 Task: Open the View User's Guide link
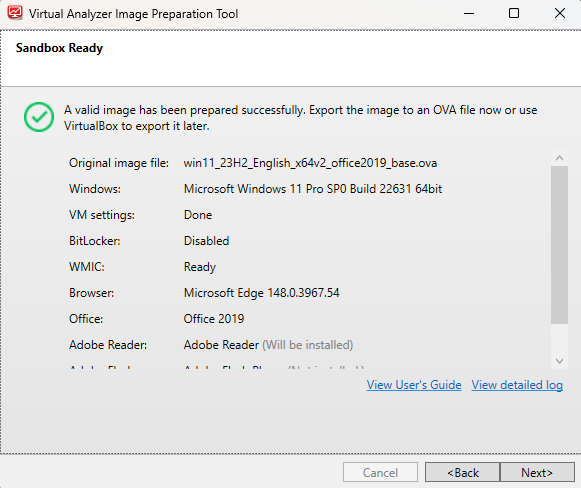pyautogui.click(x=414, y=385)
